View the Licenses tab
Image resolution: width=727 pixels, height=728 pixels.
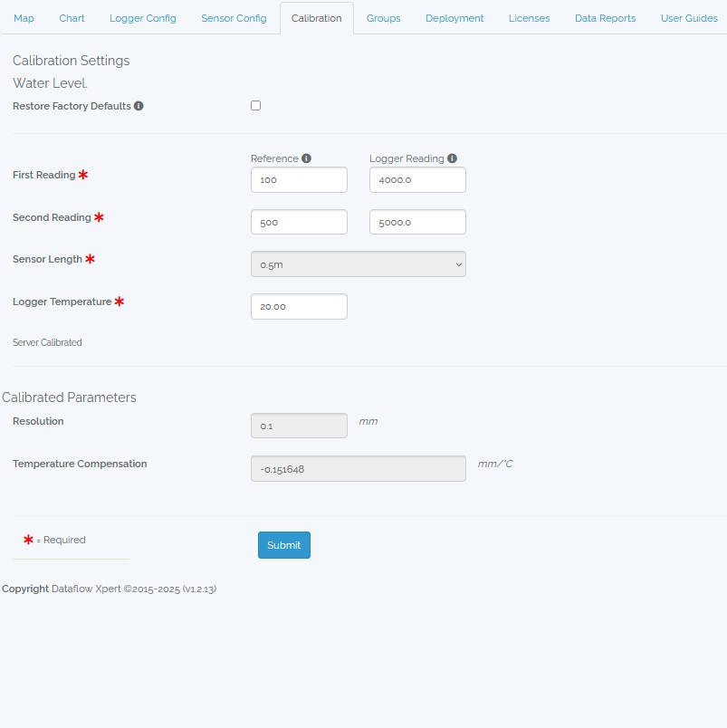(x=529, y=18)
